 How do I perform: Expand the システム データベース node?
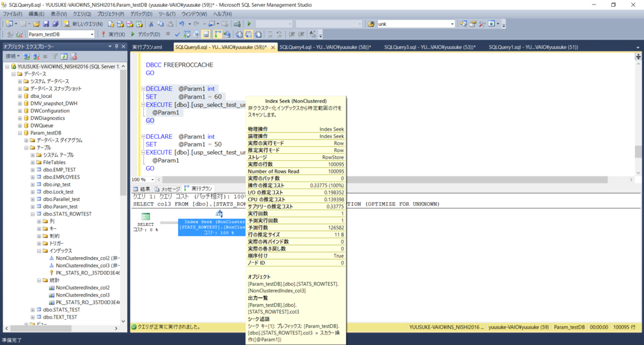tap(19, 81)
